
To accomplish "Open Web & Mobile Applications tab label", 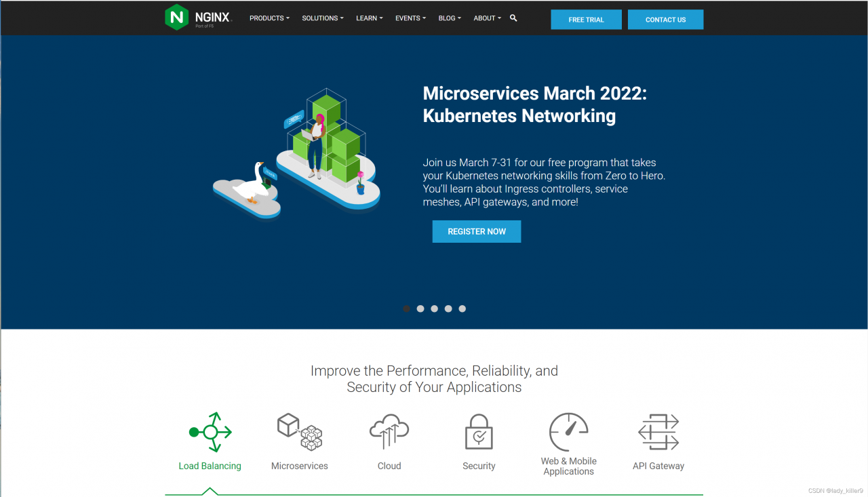I will click(568, 466).
